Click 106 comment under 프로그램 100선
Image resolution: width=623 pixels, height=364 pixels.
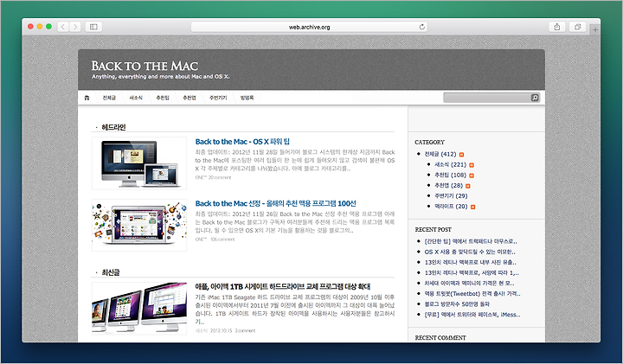(222, 239)
